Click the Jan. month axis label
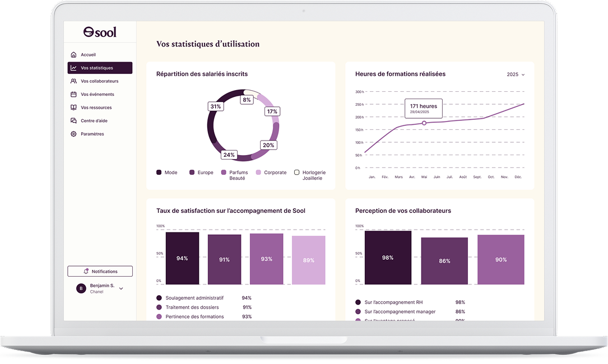The image size is (608, 364). [372, 177]
